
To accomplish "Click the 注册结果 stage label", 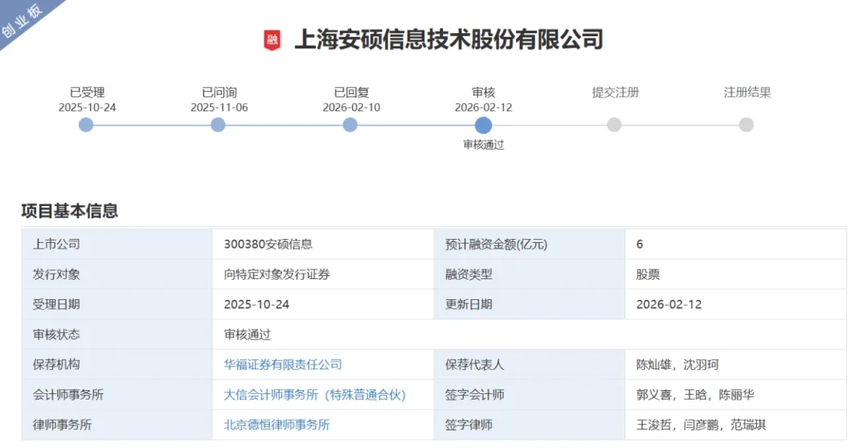I will [x=747, y=92].
